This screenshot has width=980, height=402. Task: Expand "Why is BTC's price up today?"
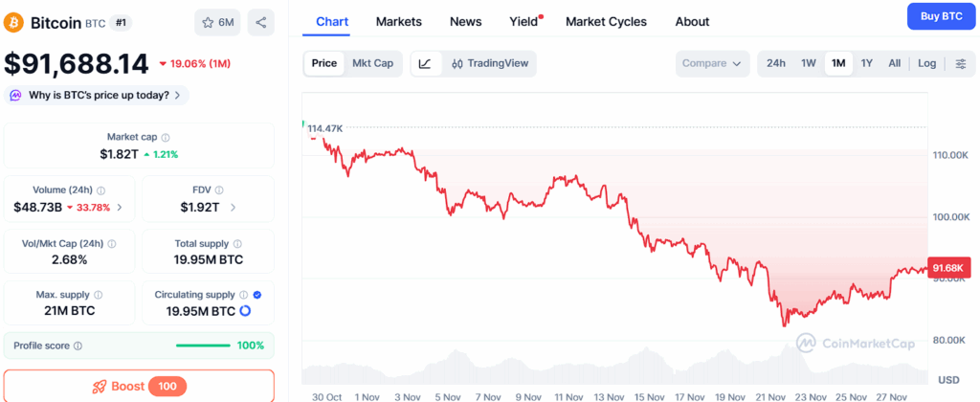[x=97, y=95]
